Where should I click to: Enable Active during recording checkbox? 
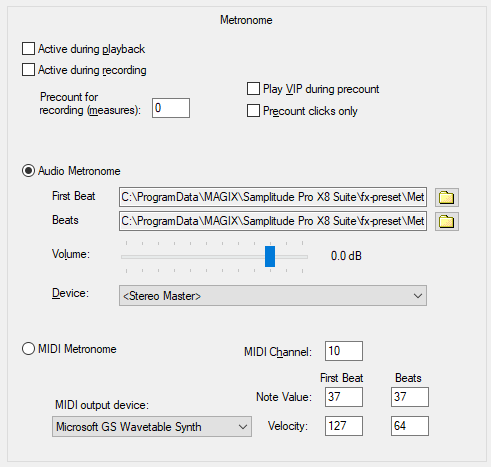[x=28, y=70]
